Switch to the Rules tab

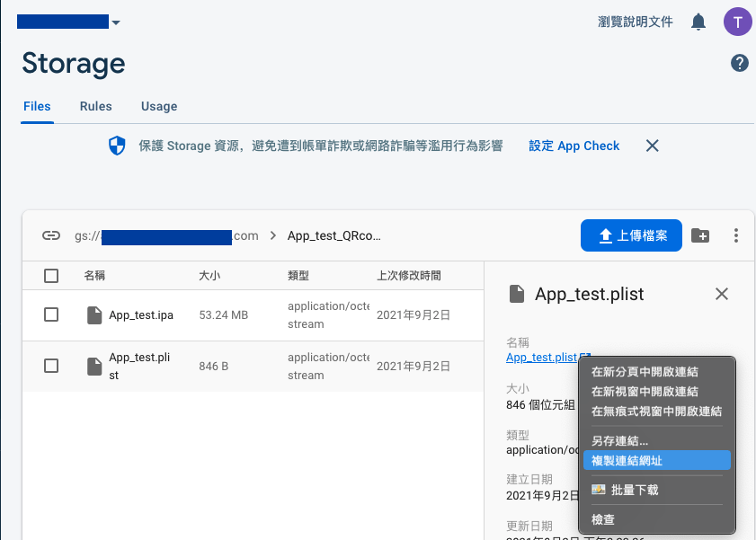96,106
